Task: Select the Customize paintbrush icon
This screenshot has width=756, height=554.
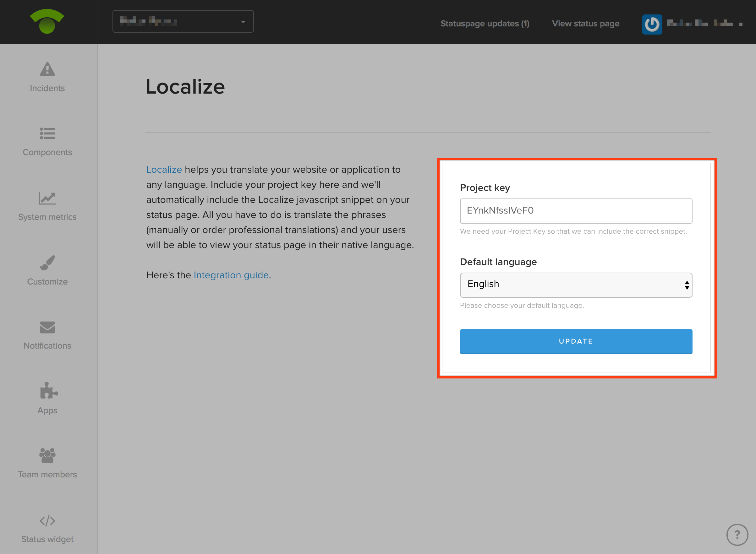Action: tap(47, 263)
